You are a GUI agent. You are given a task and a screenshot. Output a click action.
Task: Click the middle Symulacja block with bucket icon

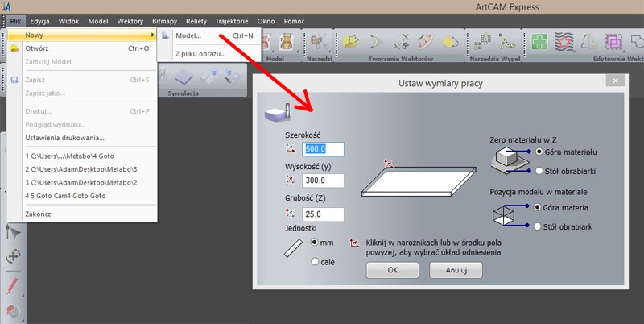point(208,77)
